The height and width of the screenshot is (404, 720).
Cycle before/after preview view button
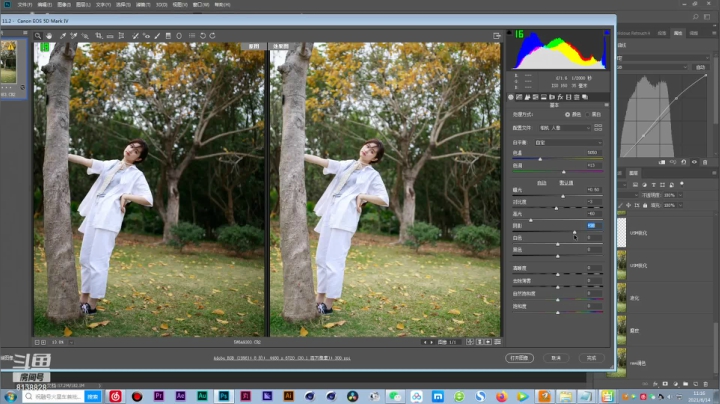tap(470, 342)
